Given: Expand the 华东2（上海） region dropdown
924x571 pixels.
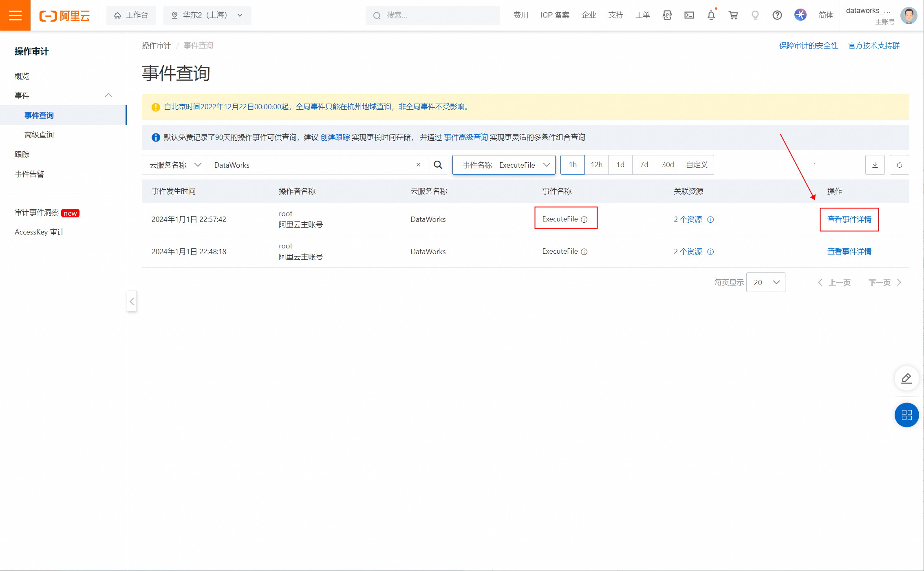Looking at the screenshot, I should point(207,15).
